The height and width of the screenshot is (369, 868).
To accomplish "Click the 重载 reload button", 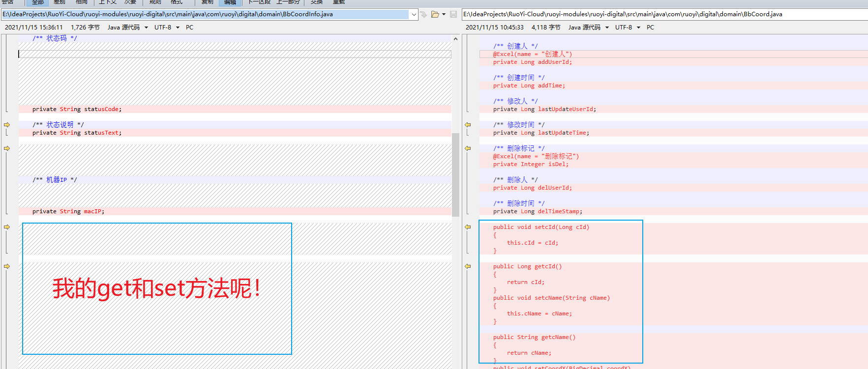I will [339, 2].
